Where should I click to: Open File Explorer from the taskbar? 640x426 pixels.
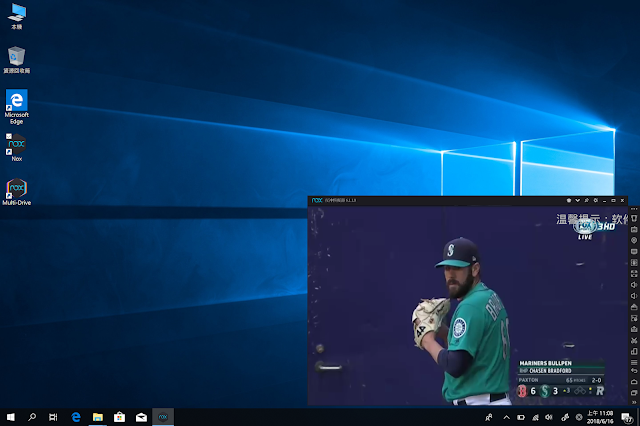point(98,417)
